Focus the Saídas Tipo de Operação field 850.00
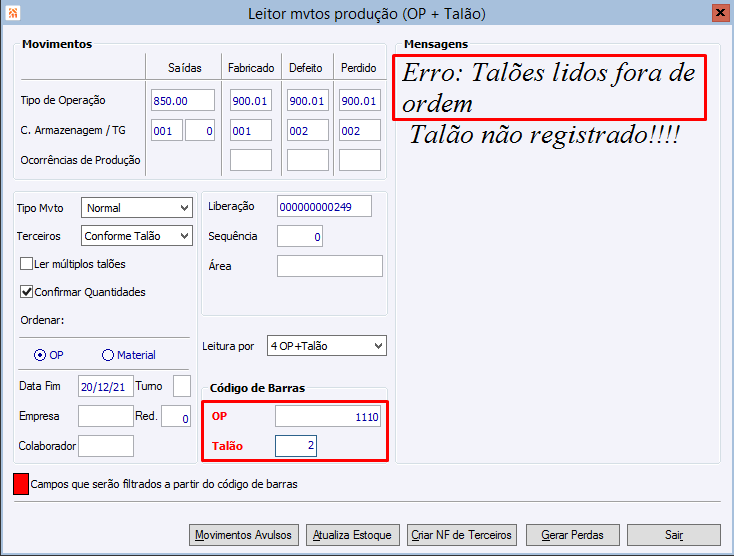The height and width of the screenshot is (556, 734). (183, 100)
